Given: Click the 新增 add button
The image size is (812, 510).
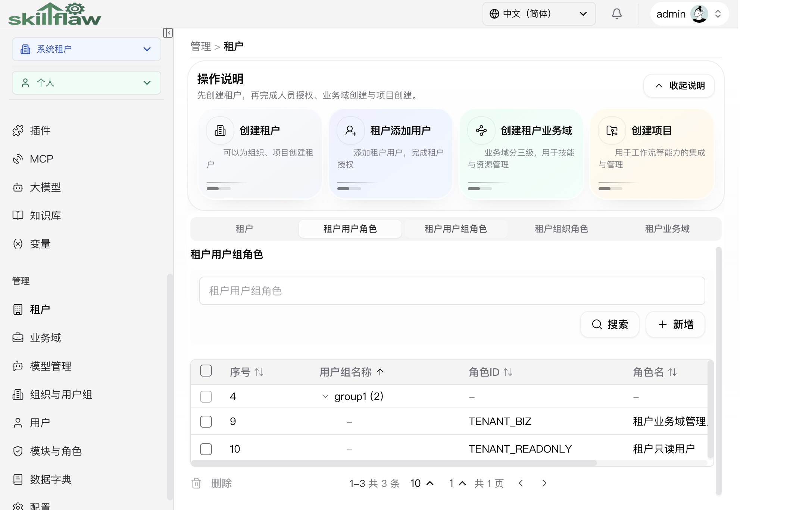Looking at the screenshot, I should (675, 324).
